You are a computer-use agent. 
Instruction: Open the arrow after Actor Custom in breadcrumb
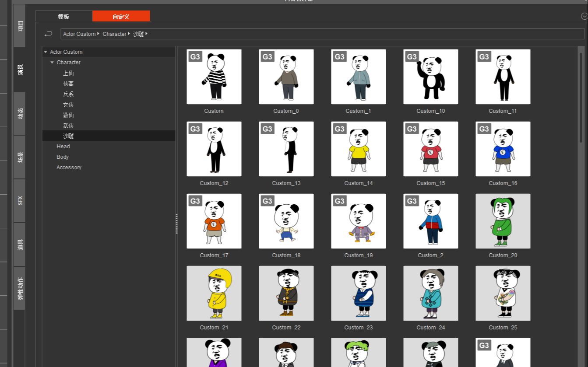(x=99, y=34)
